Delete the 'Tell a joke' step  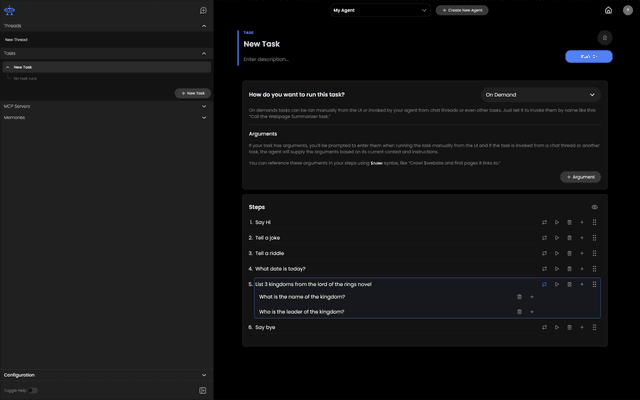click(569, 238)
